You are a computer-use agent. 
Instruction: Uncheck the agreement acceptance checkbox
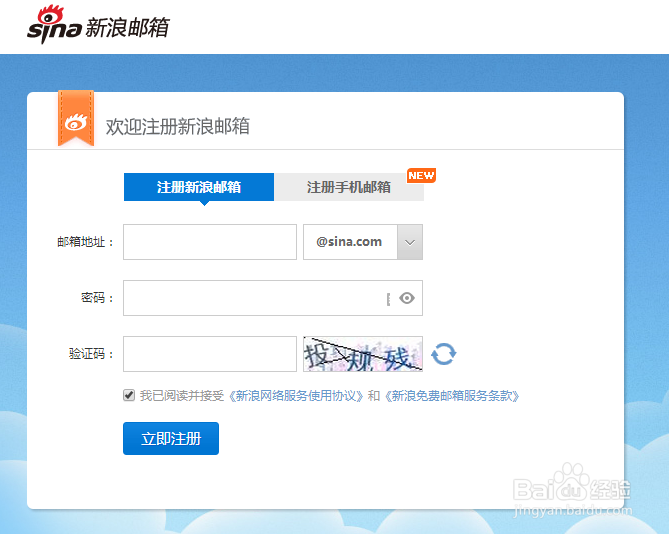(129, 395)
